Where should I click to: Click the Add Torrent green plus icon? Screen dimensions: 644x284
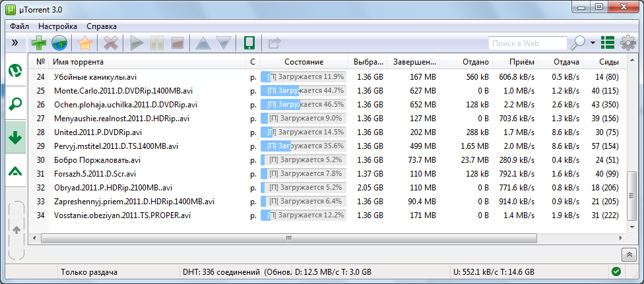point(39,43)
